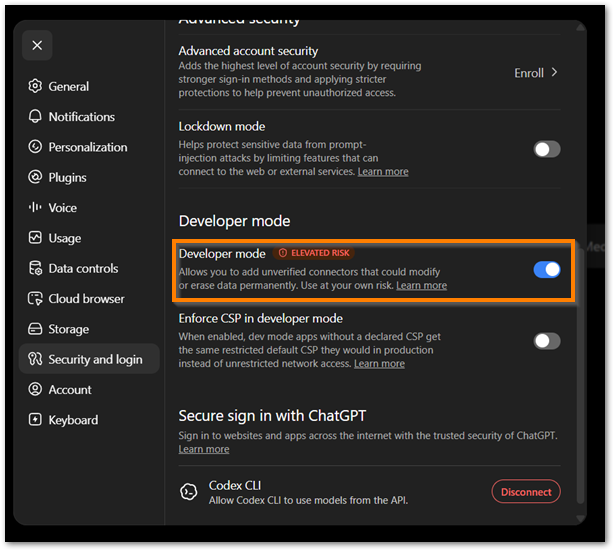Turn off the Developer mode toggle
The width and height of the screenshot is (614, 551).
[547, 270]
